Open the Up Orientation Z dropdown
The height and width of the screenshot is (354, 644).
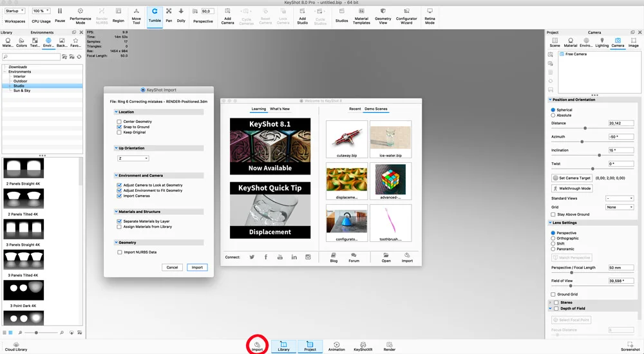click(133, 158)
